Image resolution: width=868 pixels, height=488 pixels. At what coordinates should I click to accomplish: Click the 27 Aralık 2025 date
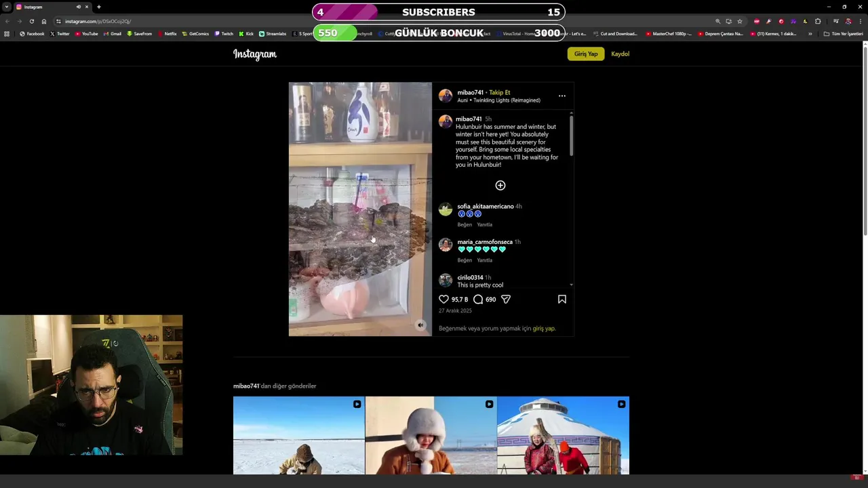pyautogui.click(x=455, y=310)
